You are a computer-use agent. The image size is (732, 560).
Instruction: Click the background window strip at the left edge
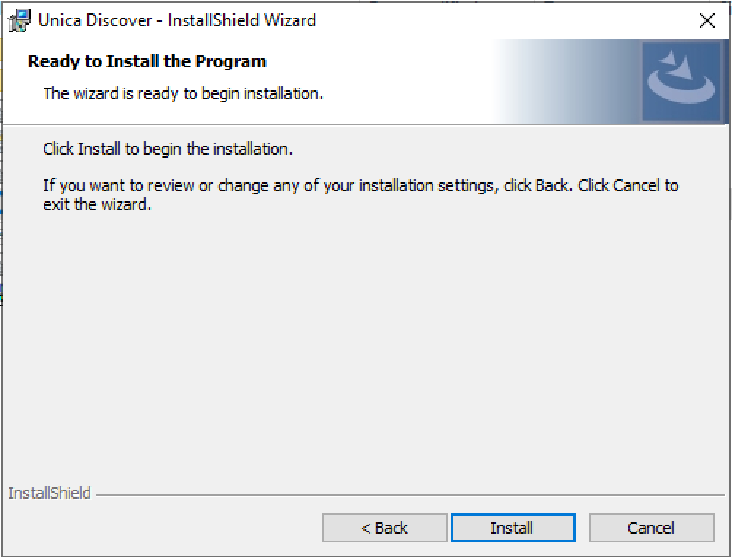(1, 219)
